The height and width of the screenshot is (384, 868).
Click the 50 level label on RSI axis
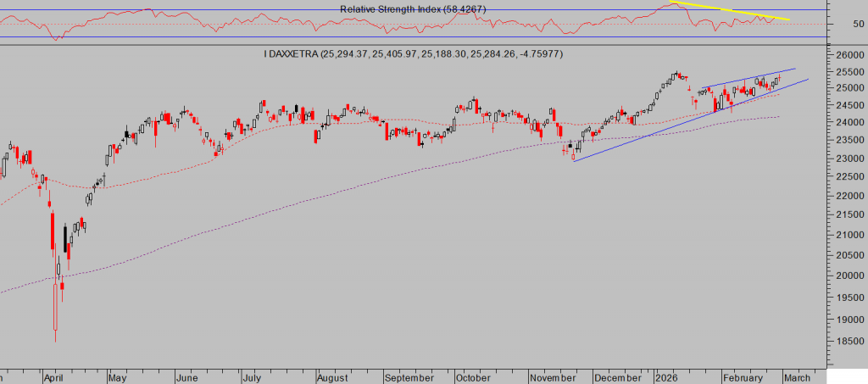point(834,24)
